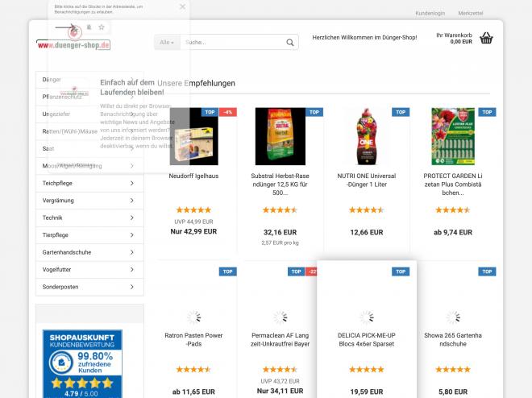The width and height of the screenshot is (532, 398).
Task: Click the Shopauskunft Kundenbewertung badge
Action: (82, 364)
